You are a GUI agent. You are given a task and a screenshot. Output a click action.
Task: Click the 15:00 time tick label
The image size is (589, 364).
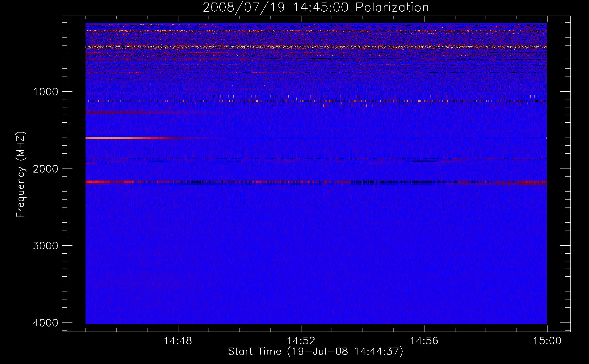pyautogui.click(x=547, y=341)
